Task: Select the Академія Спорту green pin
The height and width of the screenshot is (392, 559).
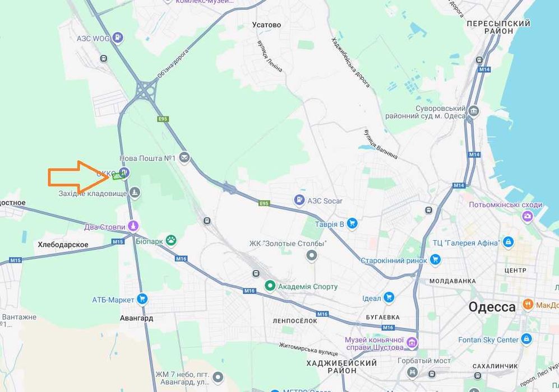Action: point(270,286)
